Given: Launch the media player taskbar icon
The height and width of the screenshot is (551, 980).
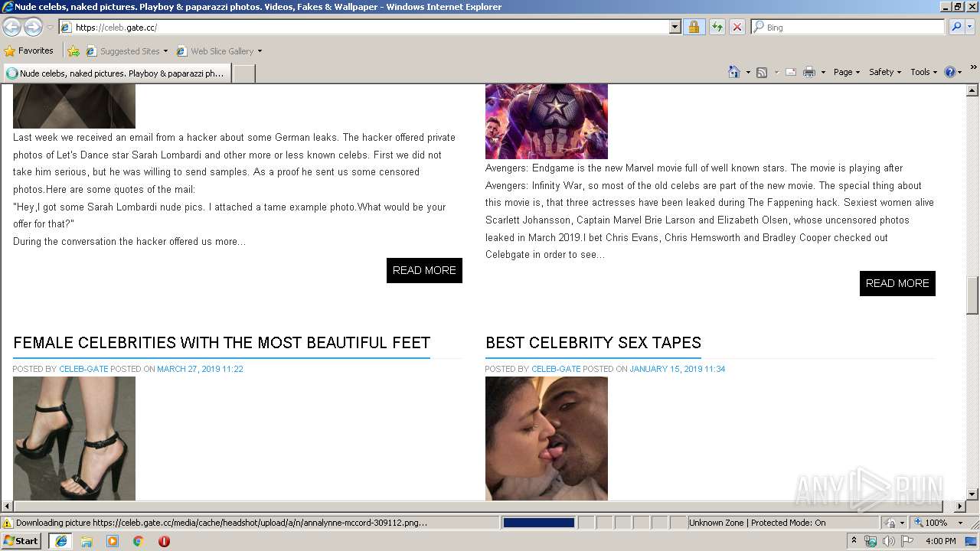Looking at the screenshot, I should (x=113, y=541).
